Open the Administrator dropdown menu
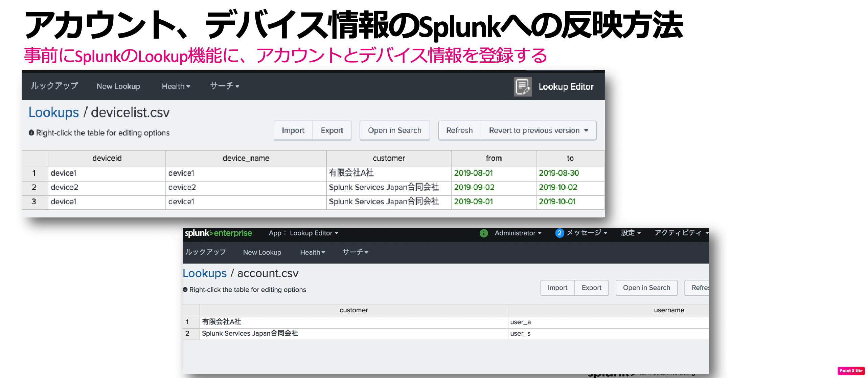The width and height of the screenshot is (868, 378). point(518,233)
